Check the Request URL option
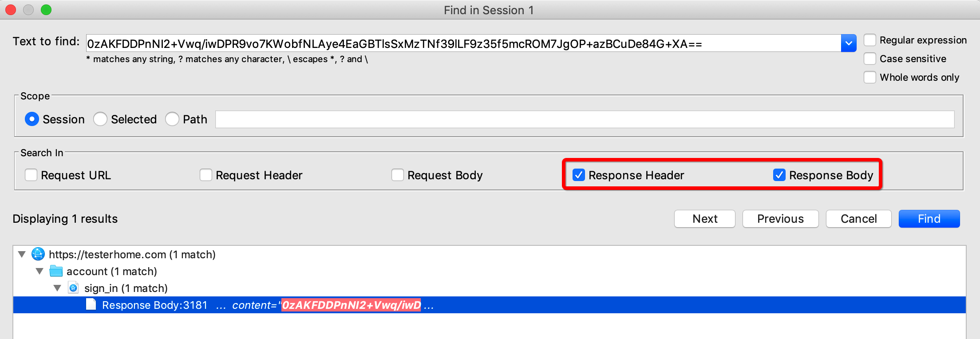 pyautogui.click(x=31, y=175)
